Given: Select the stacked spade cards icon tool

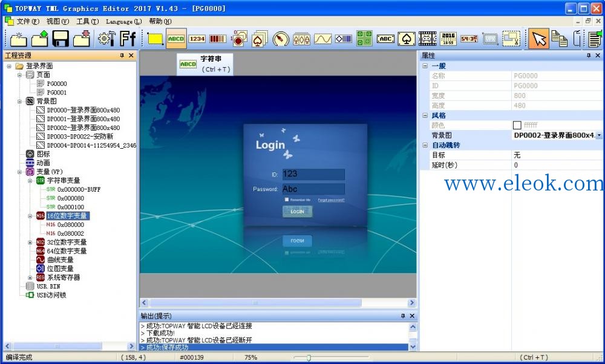Looking at the screenshot, I should (x=260, y=39).
